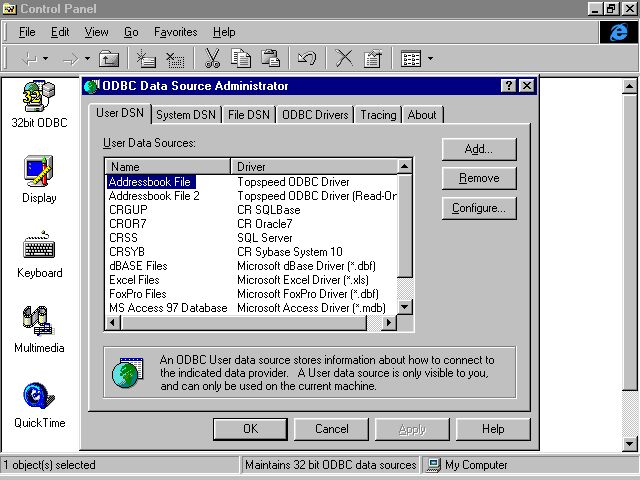Click the question mark help icon in dialog title
This screenshot has height=480, width=640.
[x=509, y=86]
